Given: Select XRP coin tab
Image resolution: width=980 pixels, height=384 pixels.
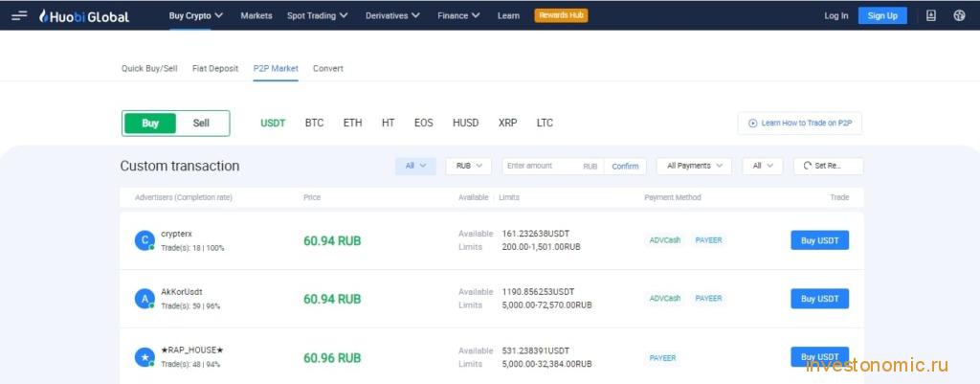Looking at the screenshot, I should coord(507,124).
